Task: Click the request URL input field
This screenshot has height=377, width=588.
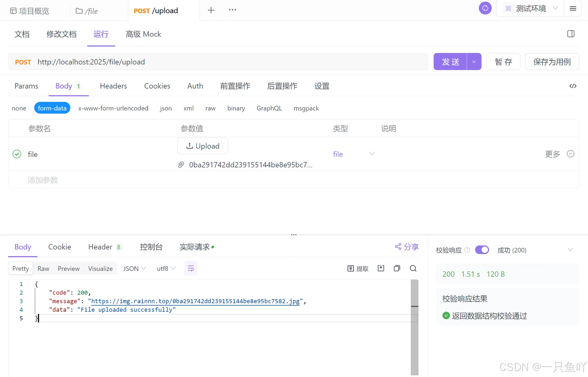Action: [x=230, y=62]
